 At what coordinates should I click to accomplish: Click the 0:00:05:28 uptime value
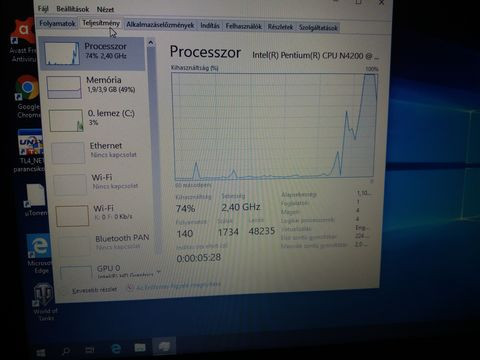point(199,258)
